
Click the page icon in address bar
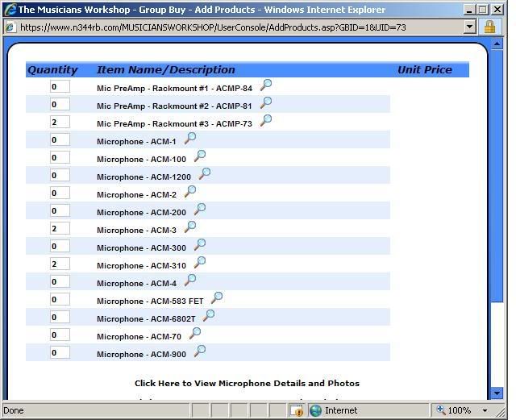10,27
